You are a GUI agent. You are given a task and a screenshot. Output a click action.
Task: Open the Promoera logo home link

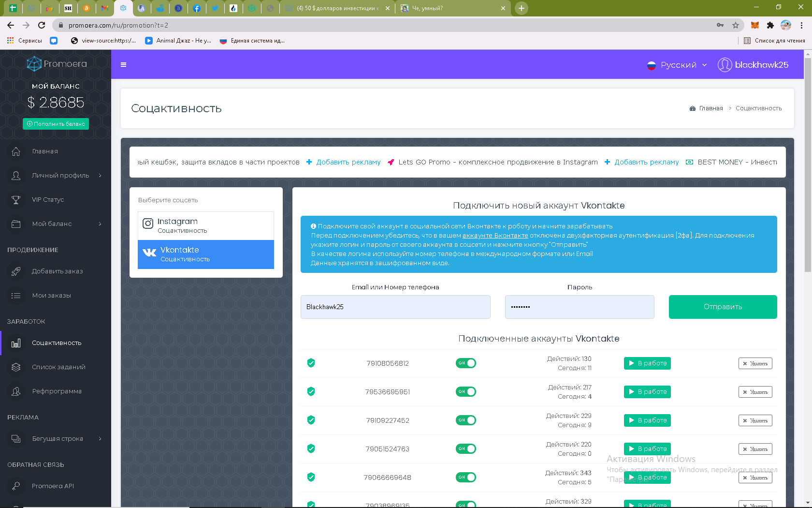tap(57, 64)
